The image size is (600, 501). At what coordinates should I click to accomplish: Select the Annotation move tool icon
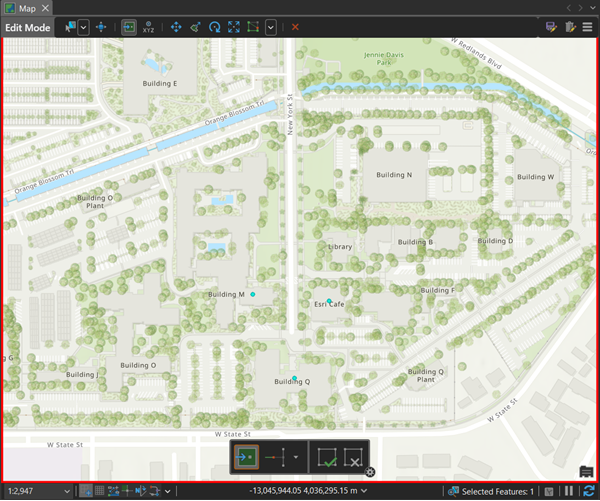[x=196, y=27]
